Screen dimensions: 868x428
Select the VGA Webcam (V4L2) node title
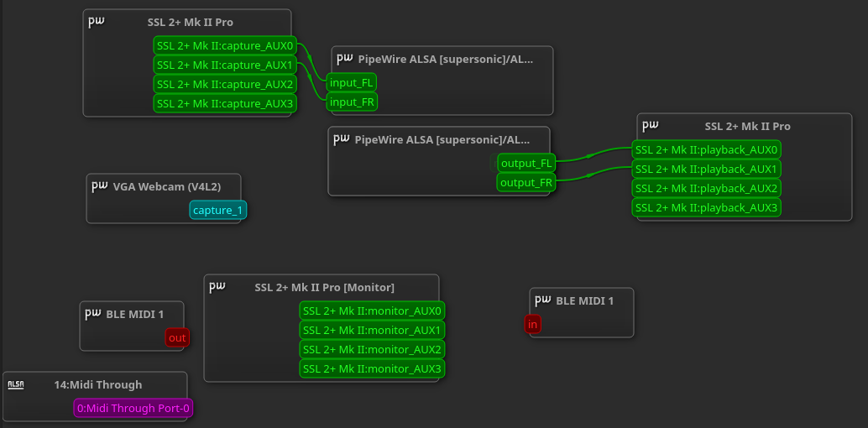click(x=166, y=186)
